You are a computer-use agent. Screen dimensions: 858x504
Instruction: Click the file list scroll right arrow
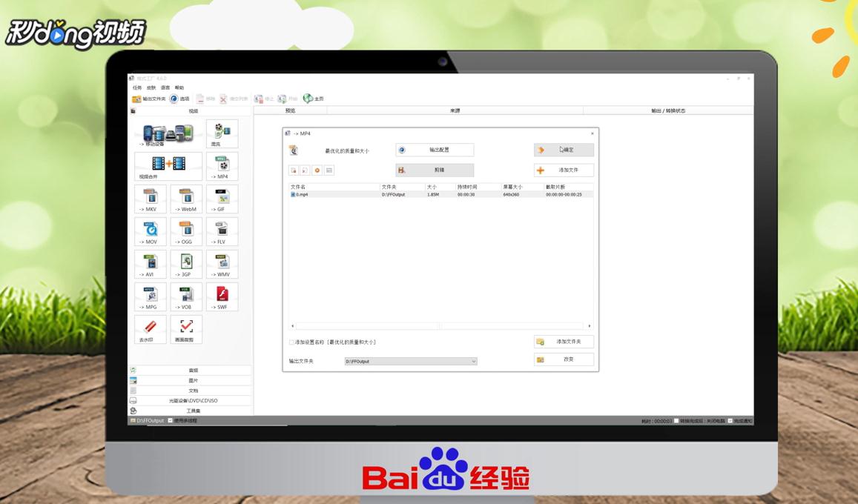(590, 326)
